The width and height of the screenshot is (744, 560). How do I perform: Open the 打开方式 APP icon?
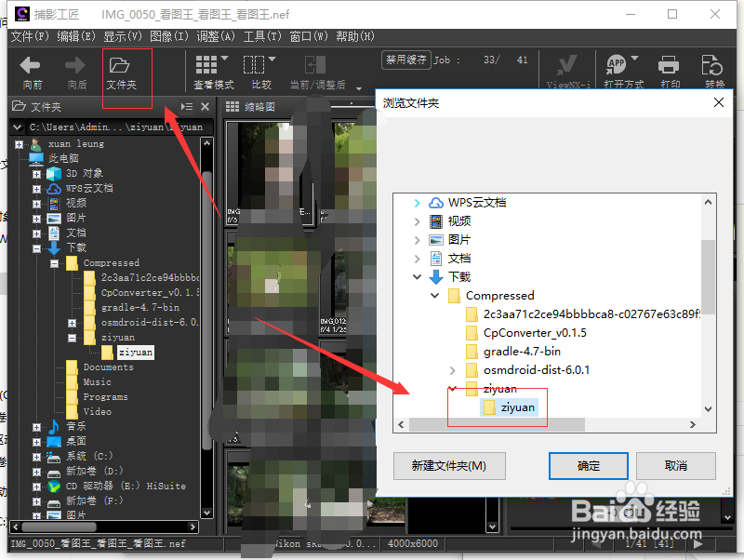[617, 64]
